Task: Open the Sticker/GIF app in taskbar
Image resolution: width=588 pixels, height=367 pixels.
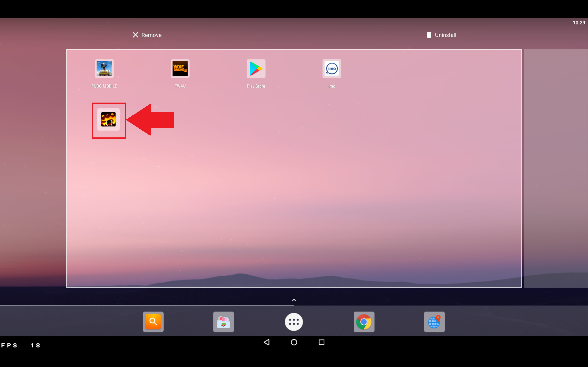Action: pos(224,322)
